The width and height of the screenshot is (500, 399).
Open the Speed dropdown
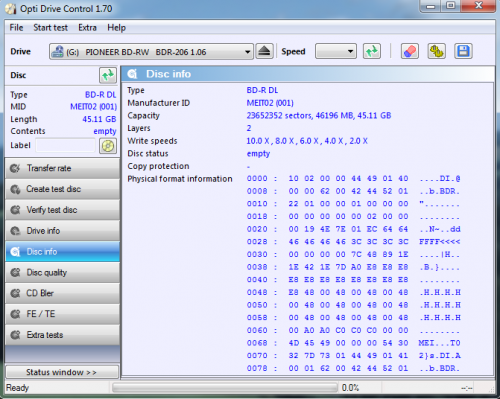point(336,51)
